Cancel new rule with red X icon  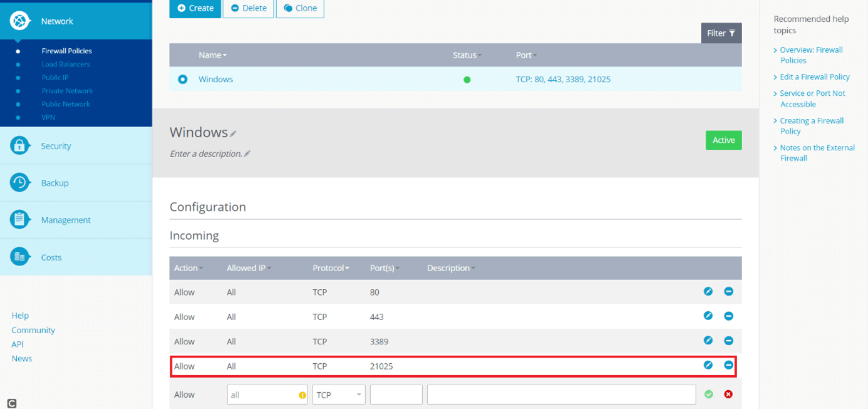click(728, 394)
